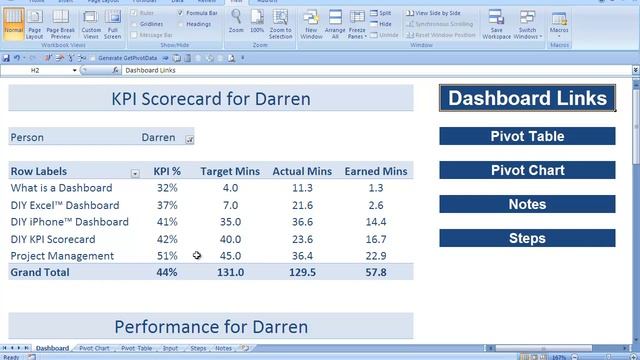Open the Freeze Panes dropdown
This screenshot has height=360, width=640.
[357, 24]
